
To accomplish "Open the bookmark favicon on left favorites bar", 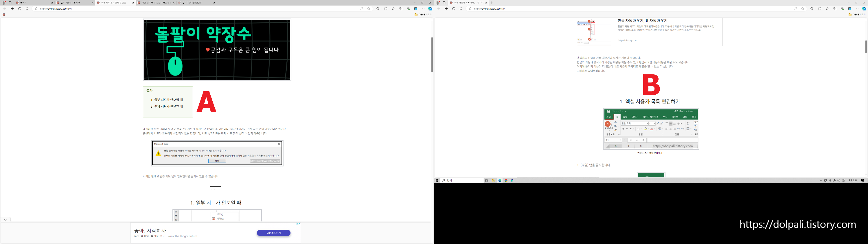I will point(4,14).
